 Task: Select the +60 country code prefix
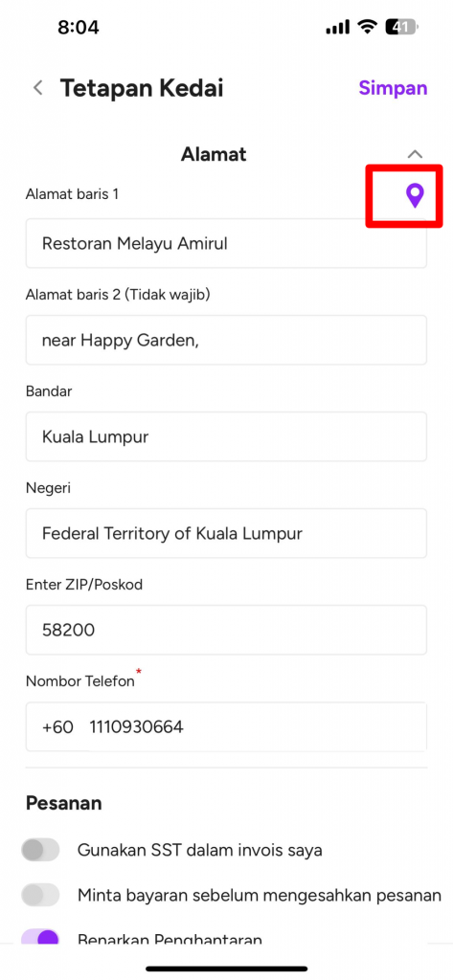tap(57, 727)
